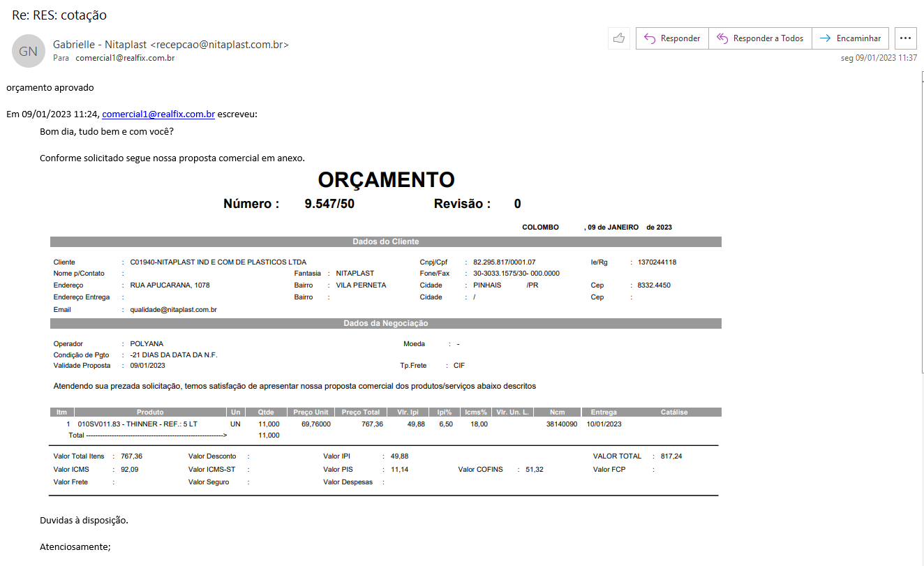Choose Responder a Todos to reply all
924x566 pixels.
click(760, 38)
